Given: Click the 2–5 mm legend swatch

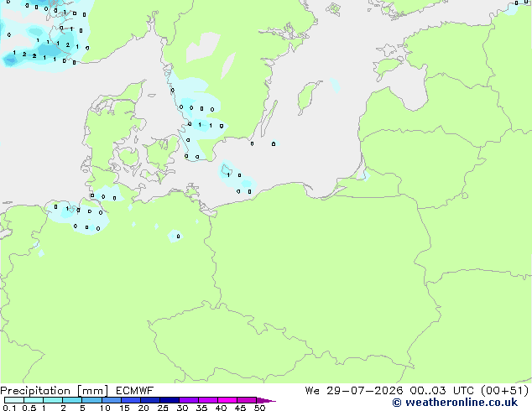Looking at the screenshot, I should pyautogui.click(x=72, y=400).
